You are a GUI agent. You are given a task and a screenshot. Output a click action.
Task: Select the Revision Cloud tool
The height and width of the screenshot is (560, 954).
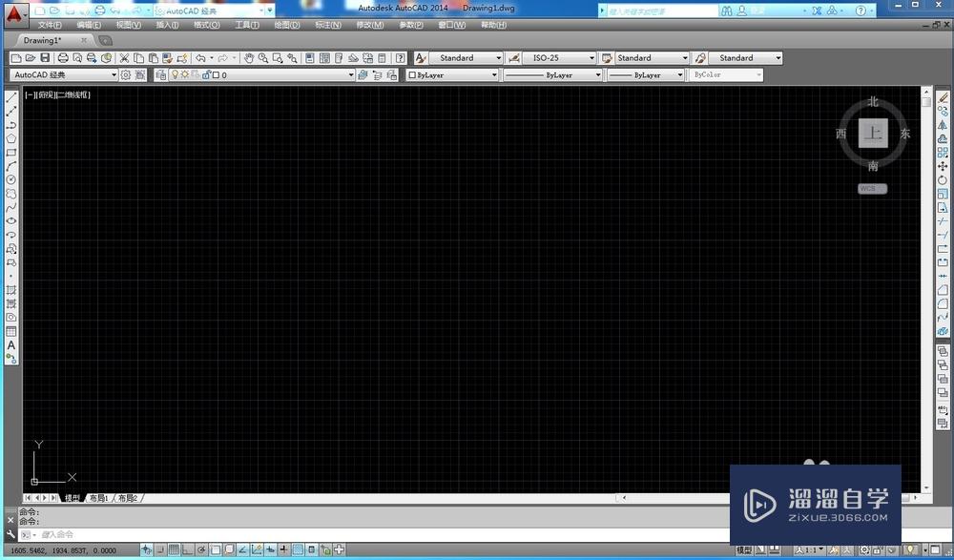tap(10, 195)
